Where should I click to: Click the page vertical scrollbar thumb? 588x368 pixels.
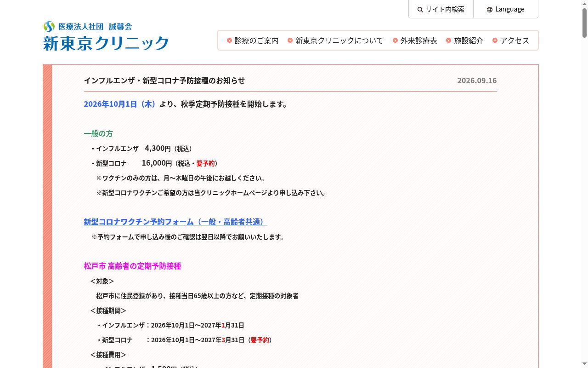pos(584,23)
